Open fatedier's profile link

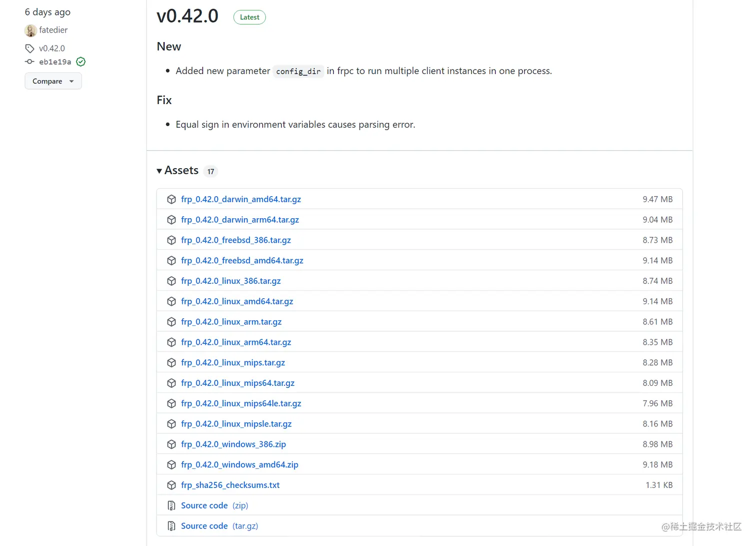click(x=53, y=30)
